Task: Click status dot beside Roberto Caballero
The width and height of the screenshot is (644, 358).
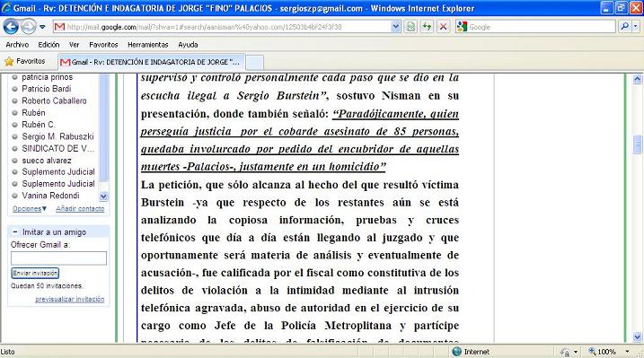Action: [x=14, y=100]
